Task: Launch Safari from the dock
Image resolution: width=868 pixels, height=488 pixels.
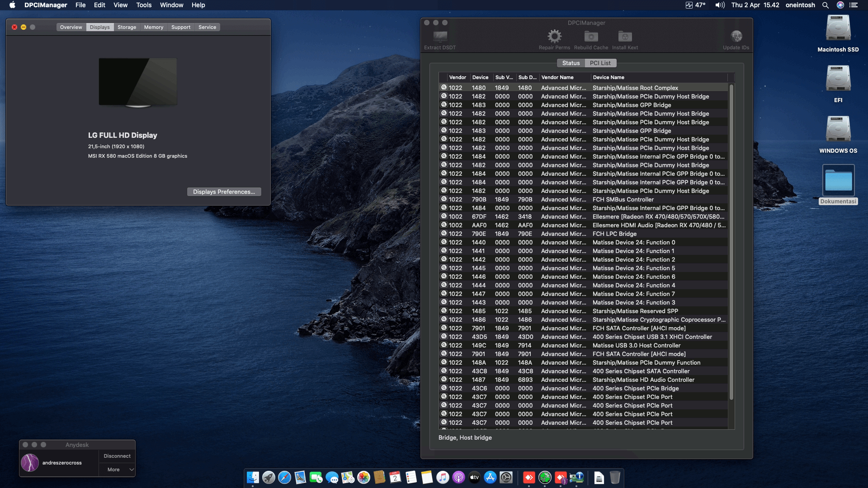Action: point(284,477)
